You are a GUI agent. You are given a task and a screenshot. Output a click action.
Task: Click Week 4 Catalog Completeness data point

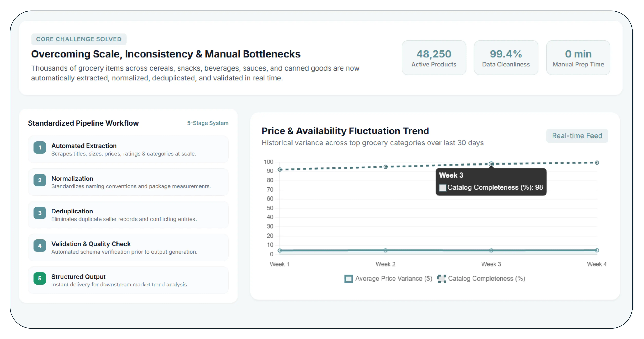click(x=597, y=163)
